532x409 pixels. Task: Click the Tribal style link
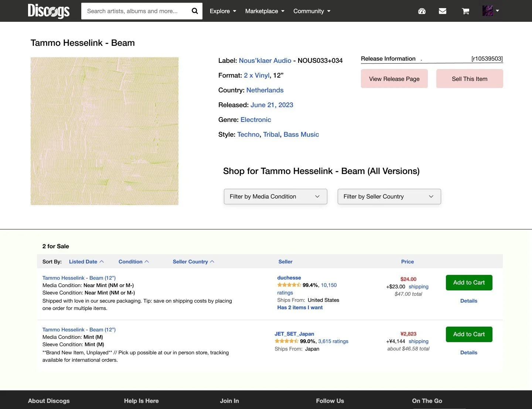click(271, 134)
